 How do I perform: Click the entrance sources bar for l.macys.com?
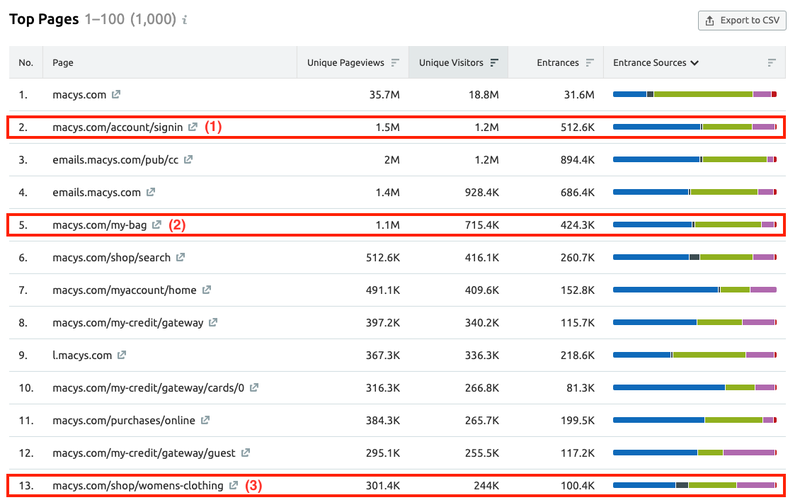coord(694,355)
